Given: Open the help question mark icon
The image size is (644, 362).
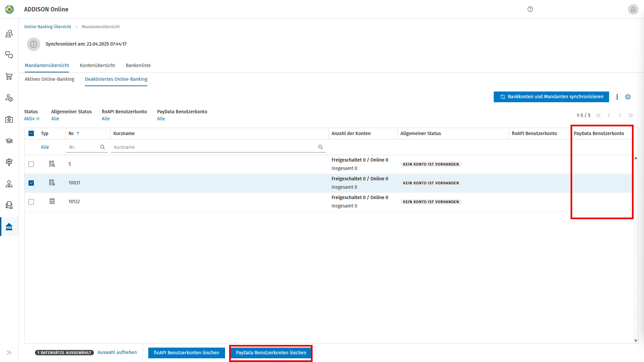Looking at the screenshot, I should [x=530, y=9].
